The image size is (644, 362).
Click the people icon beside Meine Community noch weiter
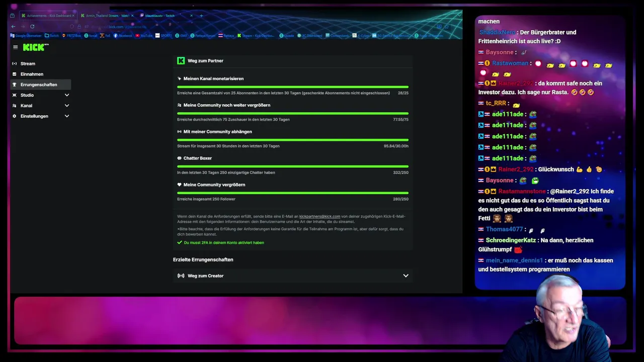(179, 105)
